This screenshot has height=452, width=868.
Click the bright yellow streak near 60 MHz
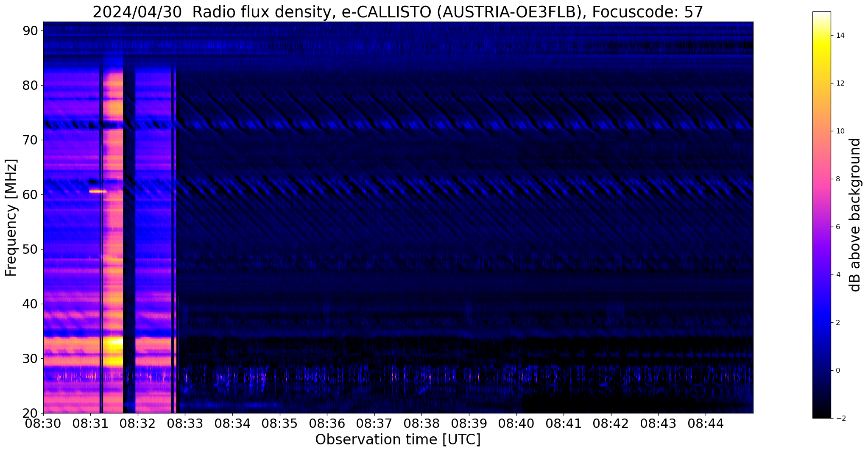[98, 191]
